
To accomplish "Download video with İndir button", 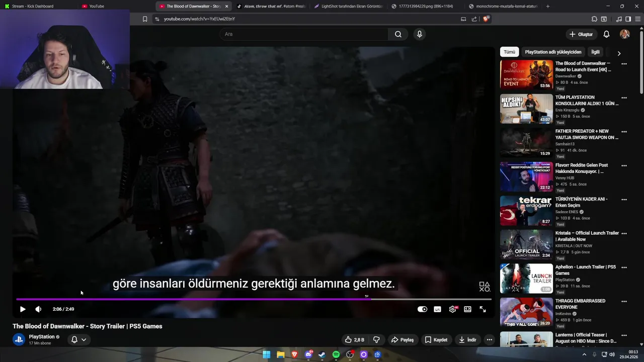I will click(467, 340).
